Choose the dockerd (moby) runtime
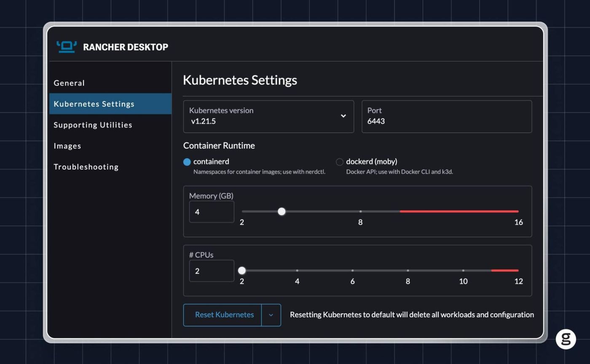The height and width of the screenshot is (364, 590). (340, 162)
